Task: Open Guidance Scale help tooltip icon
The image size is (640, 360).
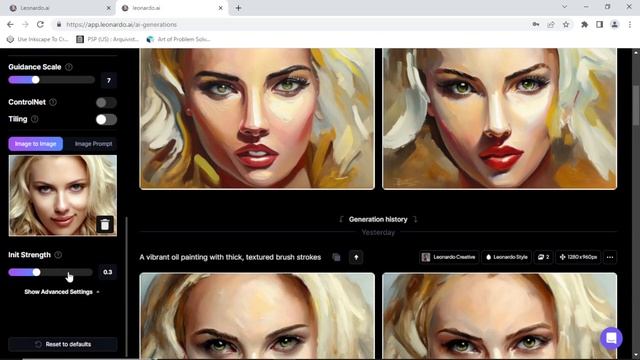Action: point(69,67)
